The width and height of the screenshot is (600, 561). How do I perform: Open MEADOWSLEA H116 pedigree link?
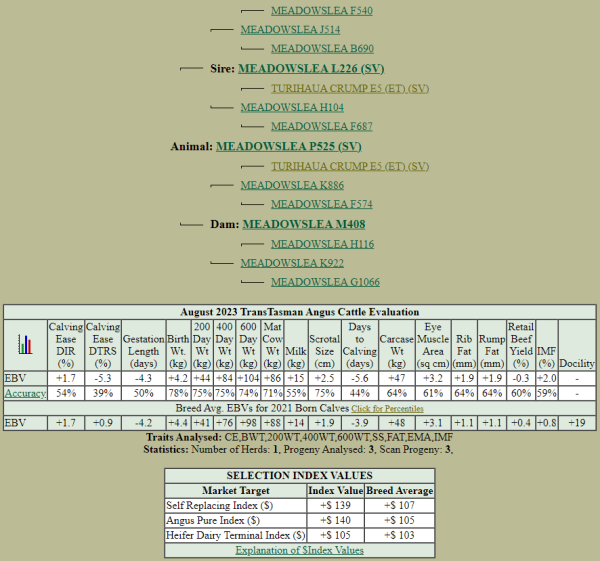pos(323,244)
